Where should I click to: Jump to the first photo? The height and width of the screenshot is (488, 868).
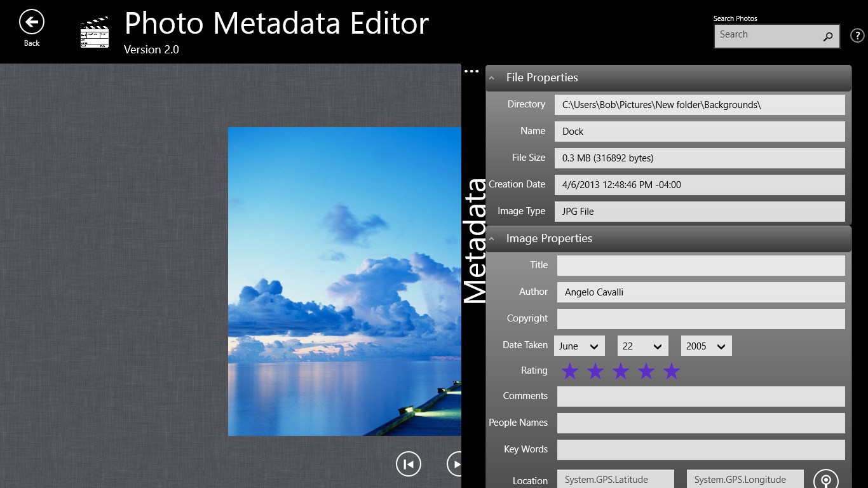coord(408,464)
